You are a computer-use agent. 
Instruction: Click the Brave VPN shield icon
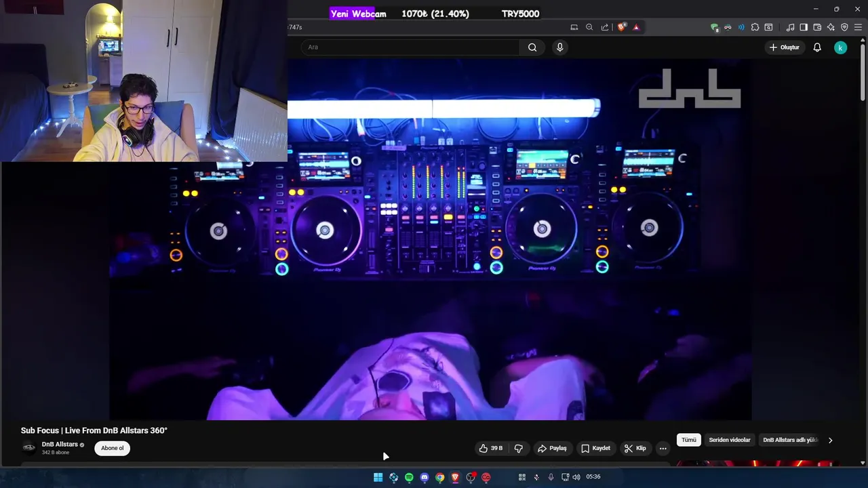844,27
